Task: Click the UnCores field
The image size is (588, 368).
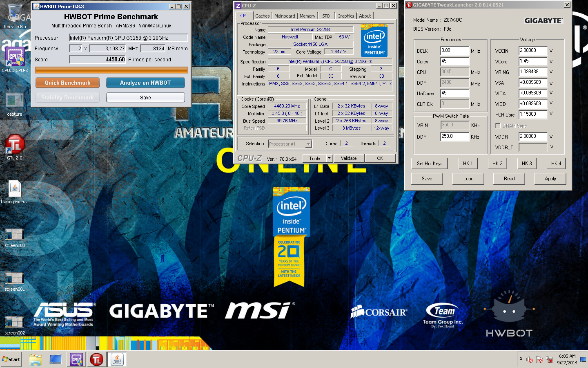Action: tap(454, 93)
